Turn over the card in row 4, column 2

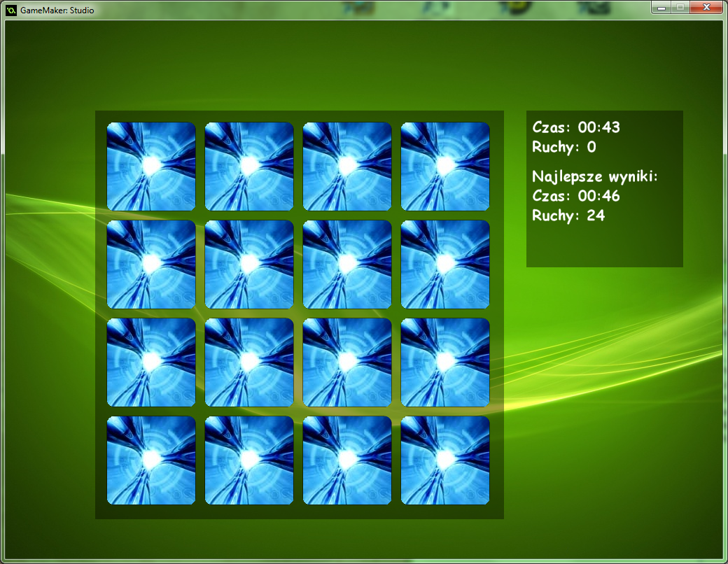(x=249, y=460)
